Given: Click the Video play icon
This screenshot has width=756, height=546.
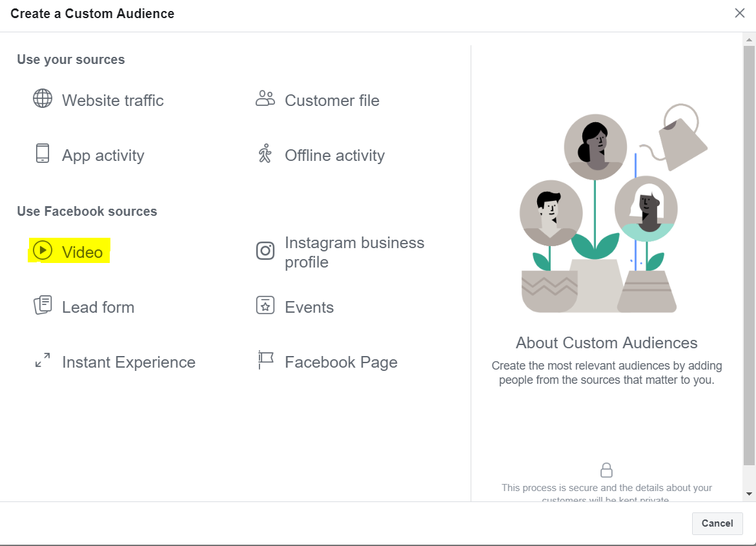Looking at the screenshot, I should point(43,251).
